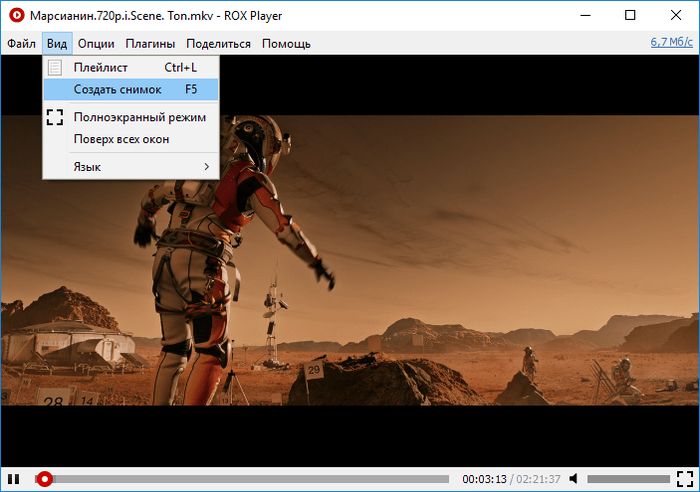The height and width of the screenshot is (492, 700).
Task: Click the red seek bar handle
Action: point(44,479)
